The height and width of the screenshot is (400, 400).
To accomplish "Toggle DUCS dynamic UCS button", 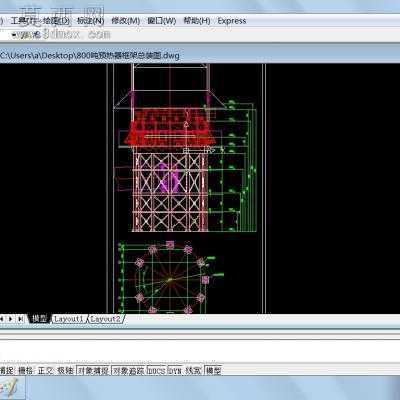I will (x=156, y=370).
